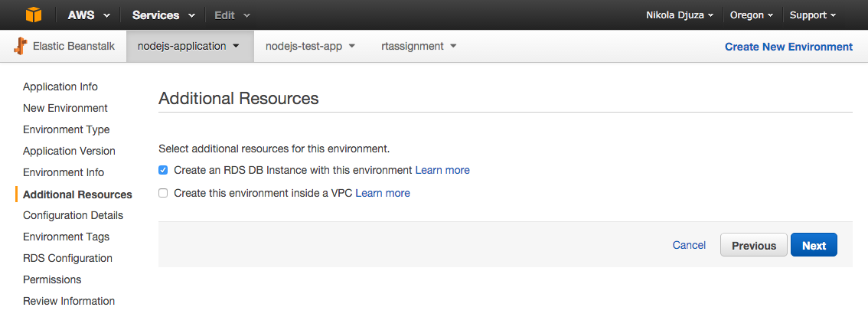Go to Application Version step
The image size is (868, 317).
point(69,151)
